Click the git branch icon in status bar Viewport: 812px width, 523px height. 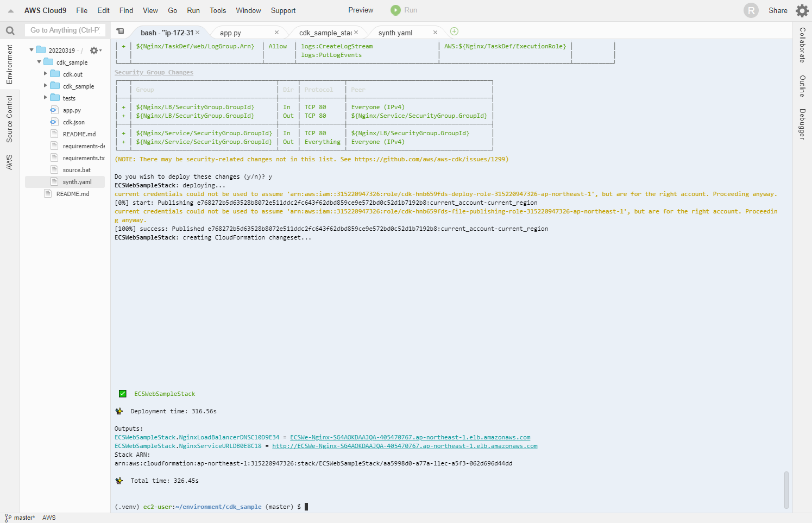[x=8, y=518]
